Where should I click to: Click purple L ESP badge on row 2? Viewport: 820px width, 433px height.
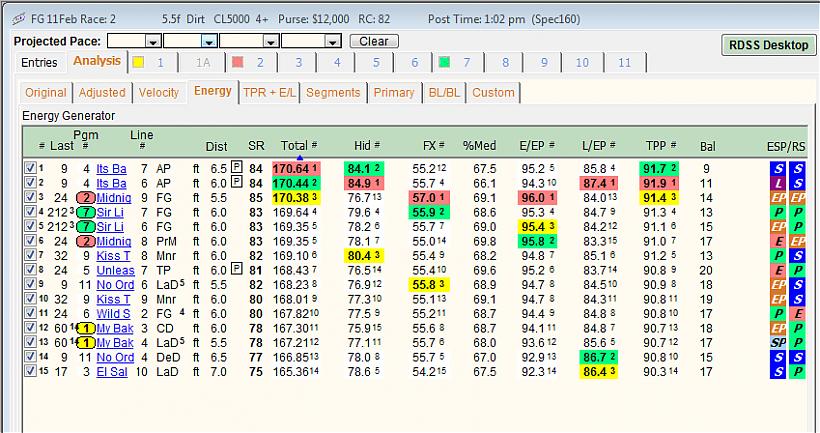778,183
